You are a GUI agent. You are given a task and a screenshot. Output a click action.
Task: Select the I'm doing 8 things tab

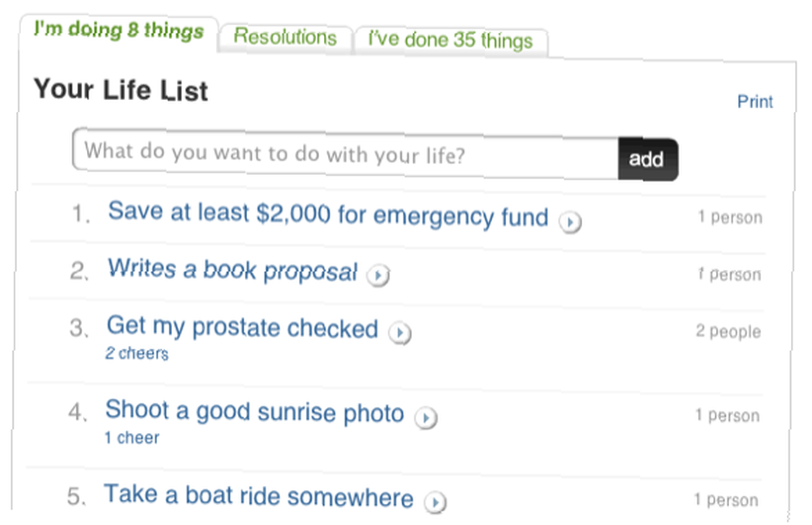point(119,31)
